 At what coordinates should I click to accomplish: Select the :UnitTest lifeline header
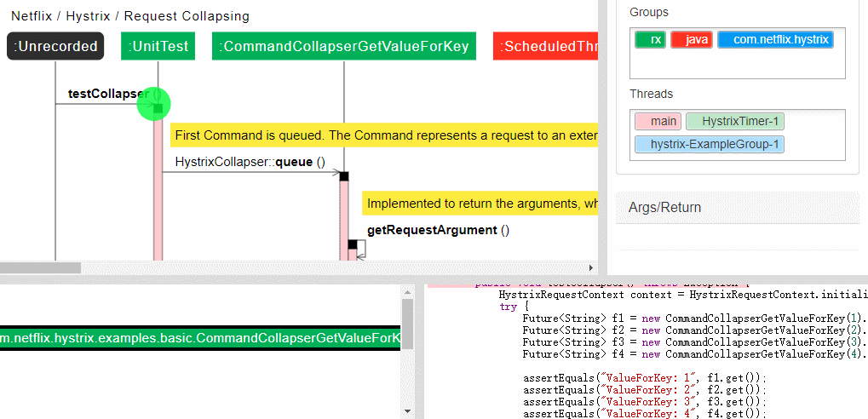pos(158,47)
